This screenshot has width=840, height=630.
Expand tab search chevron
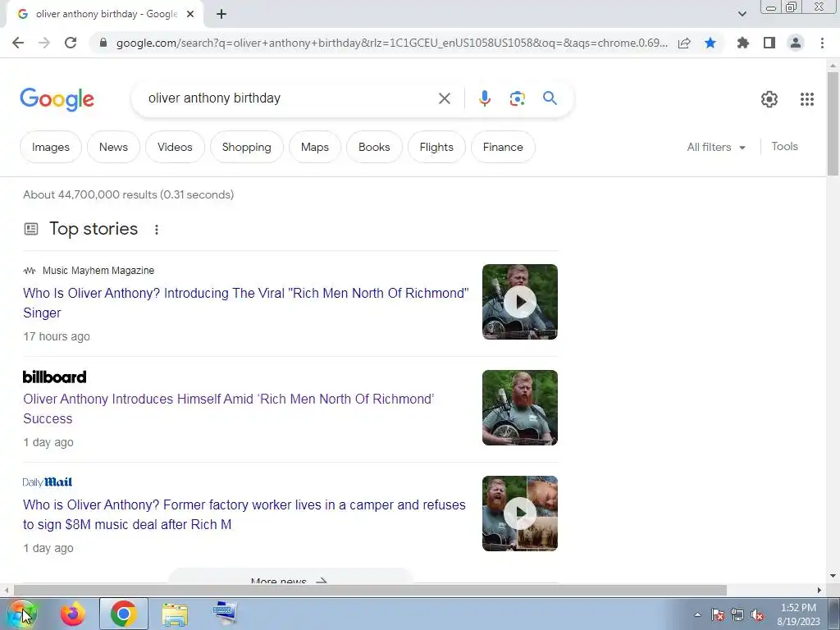[742, 14]
